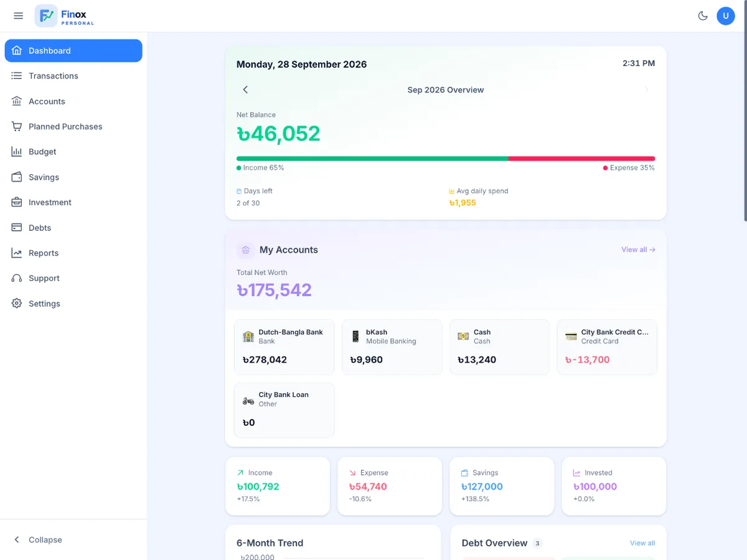Open Accounts from the sidebar
Image resolution: width=747 pixels, height=560 pixels.
pyautogui.click(x=73, y=101)
